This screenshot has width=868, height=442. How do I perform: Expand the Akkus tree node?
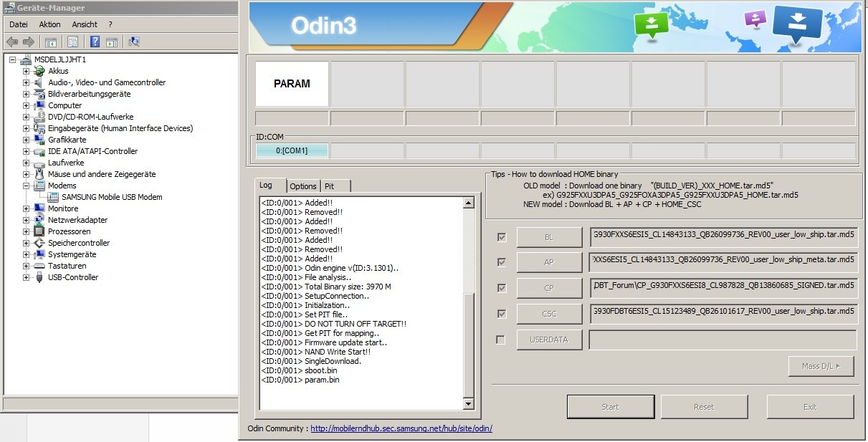click(x=27, y=71)
